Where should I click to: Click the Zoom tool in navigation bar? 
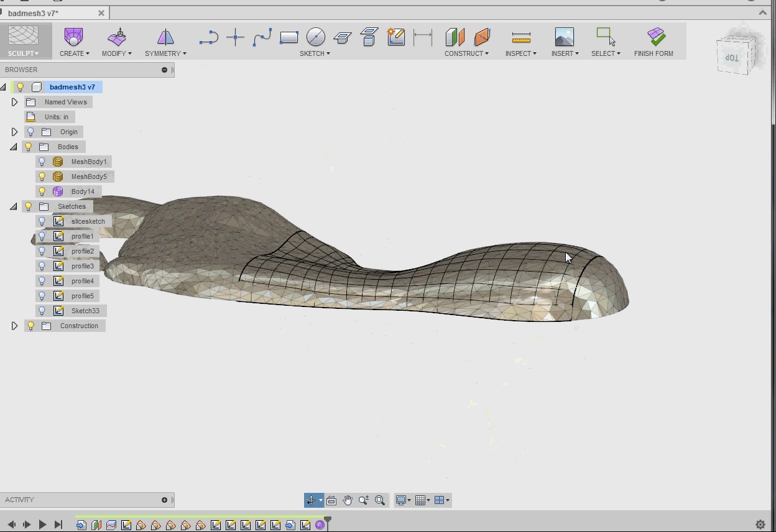coord(364,500)
